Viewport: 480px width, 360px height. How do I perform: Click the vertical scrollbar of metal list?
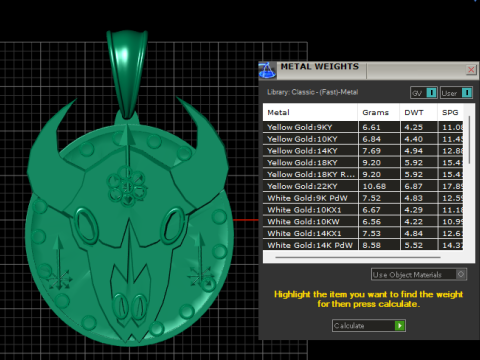[x=469, y=140]
